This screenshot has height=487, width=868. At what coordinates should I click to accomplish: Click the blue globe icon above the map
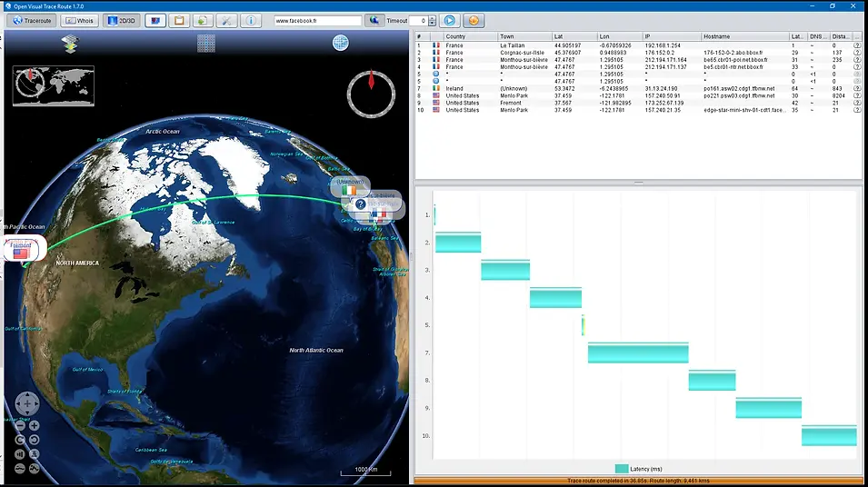click(341, 43)
